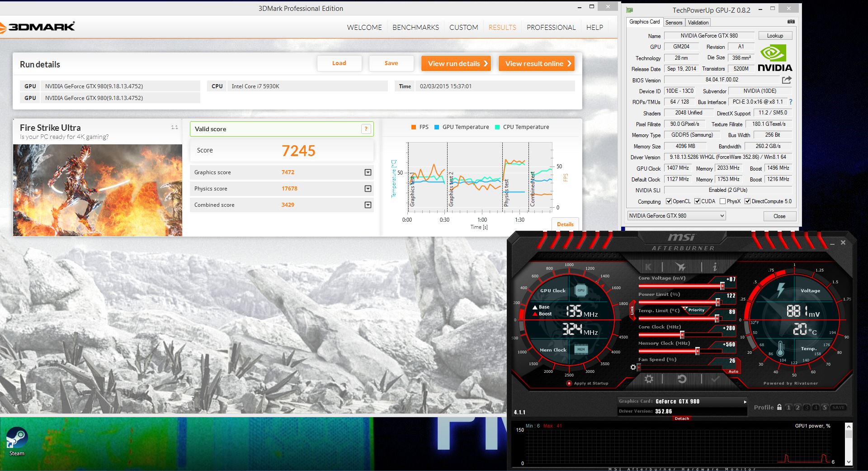868x471 pixels.
Task: Select Afterburner profile slot 5
Action: point(825,407)
